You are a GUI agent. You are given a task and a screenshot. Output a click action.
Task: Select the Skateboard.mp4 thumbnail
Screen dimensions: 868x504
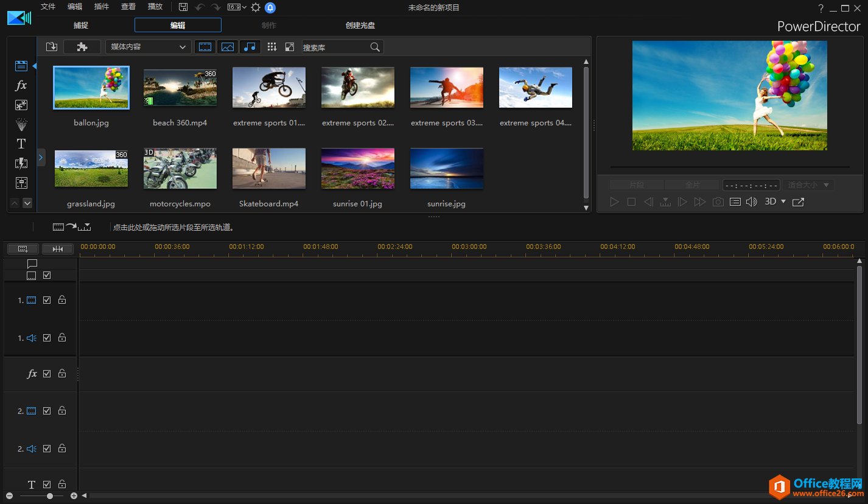coord(269,168)
